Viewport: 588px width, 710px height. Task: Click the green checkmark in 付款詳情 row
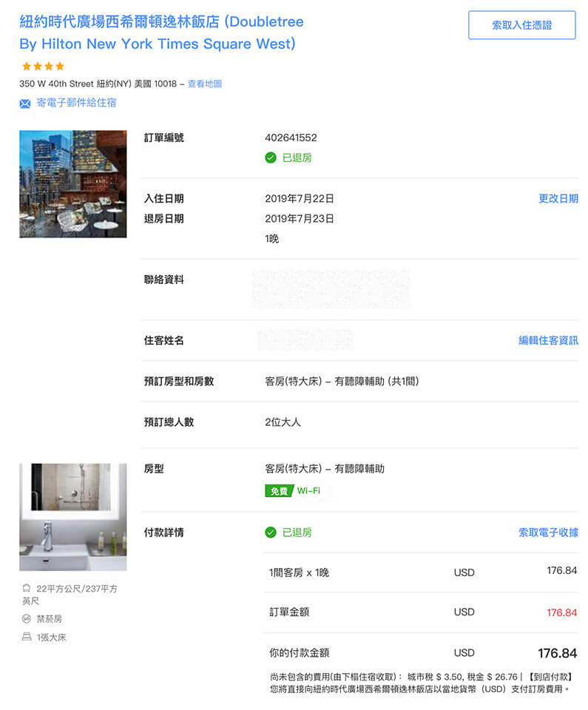pyautogui.click(x=271, y=532)
